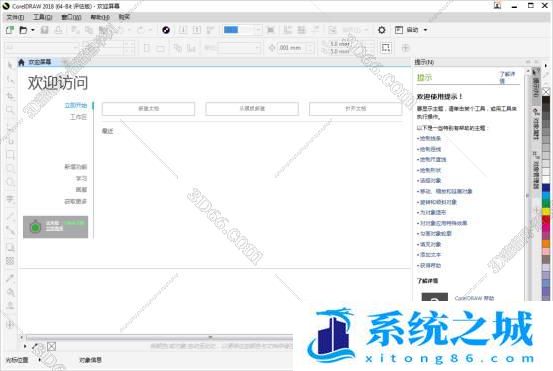Click the Quick customize plus on property bar
The image size is (553, 371).
click(x=405, y=48)
